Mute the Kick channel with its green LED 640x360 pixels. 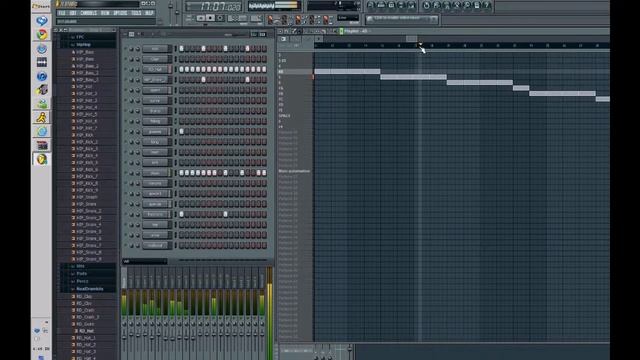pos(126,49)
